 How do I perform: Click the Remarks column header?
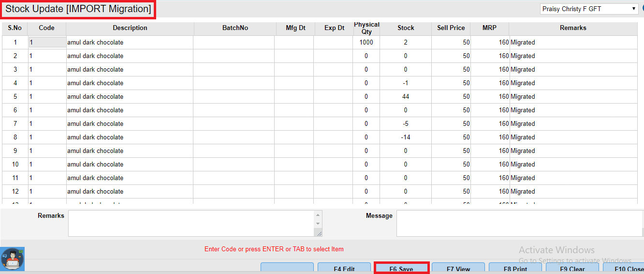(573, 28)
